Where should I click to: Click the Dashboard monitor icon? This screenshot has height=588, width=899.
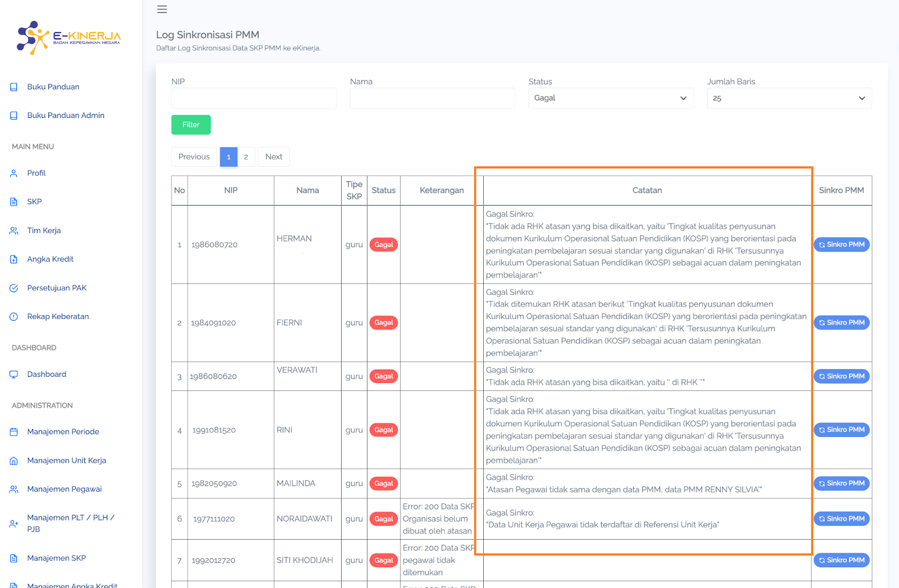tap(14, 374)
